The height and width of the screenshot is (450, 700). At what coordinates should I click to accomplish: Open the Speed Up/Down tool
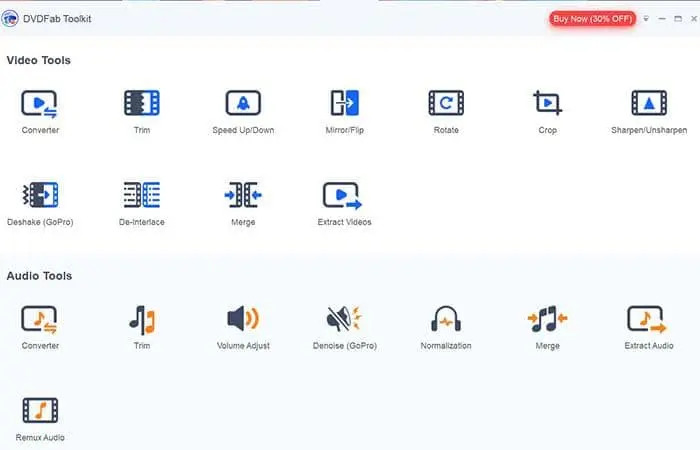243,103
